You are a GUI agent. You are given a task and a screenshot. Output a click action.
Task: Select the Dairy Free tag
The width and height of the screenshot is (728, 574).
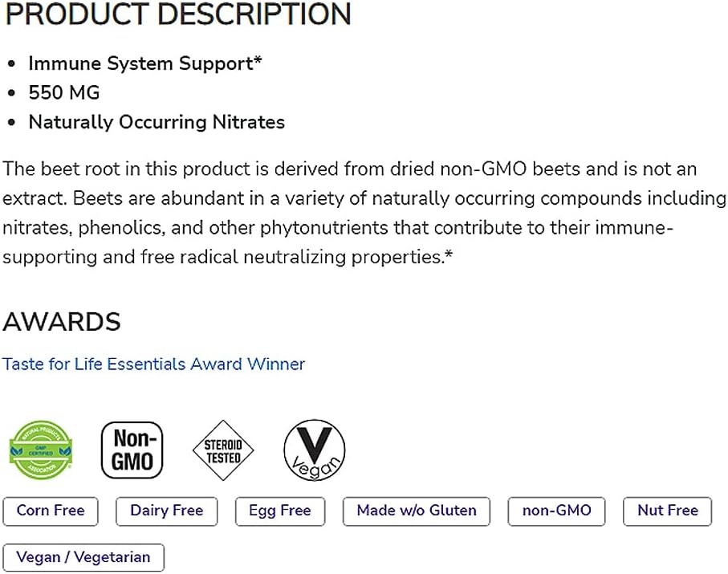(167, 511)
